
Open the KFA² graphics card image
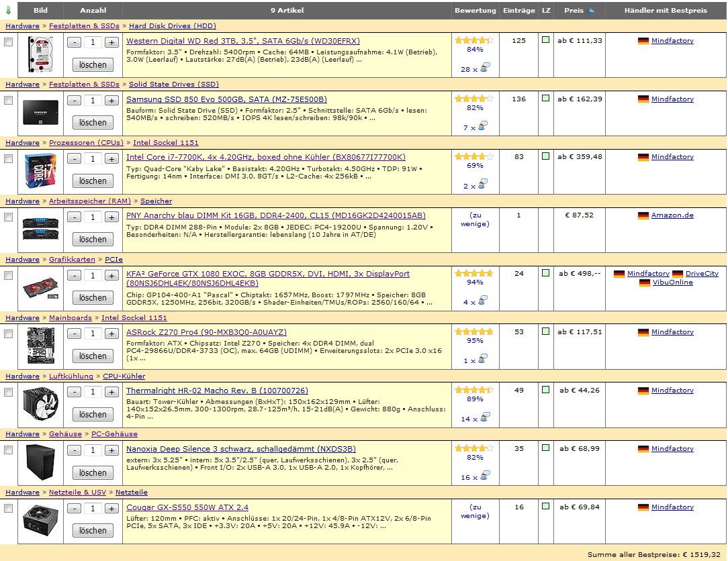pos(41,288)
